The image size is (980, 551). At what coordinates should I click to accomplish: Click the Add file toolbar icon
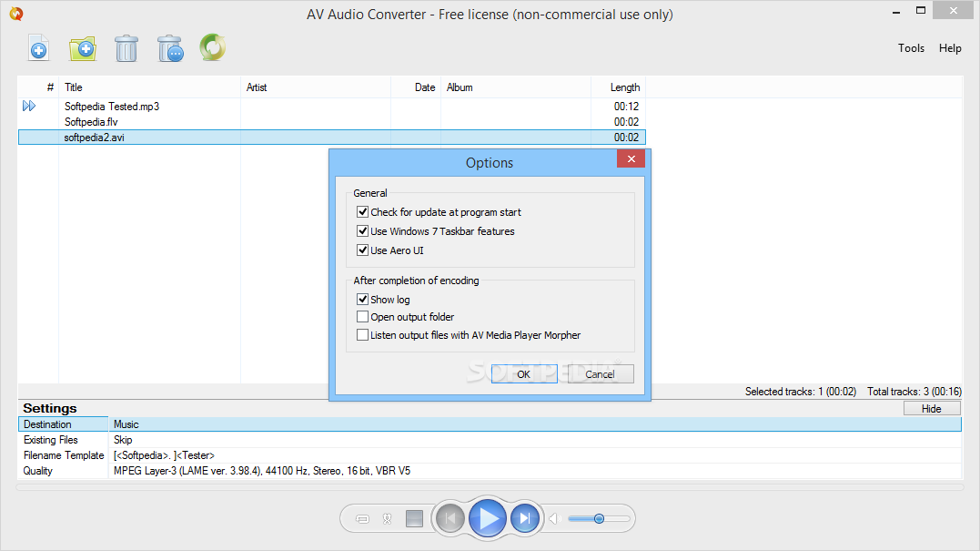39,48
